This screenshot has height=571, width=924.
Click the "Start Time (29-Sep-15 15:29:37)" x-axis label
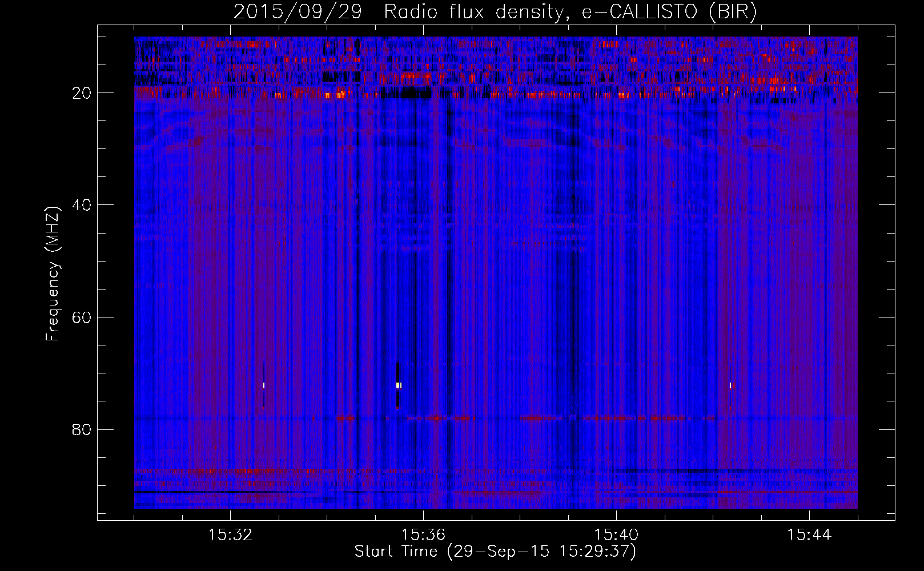click(495, 552)
